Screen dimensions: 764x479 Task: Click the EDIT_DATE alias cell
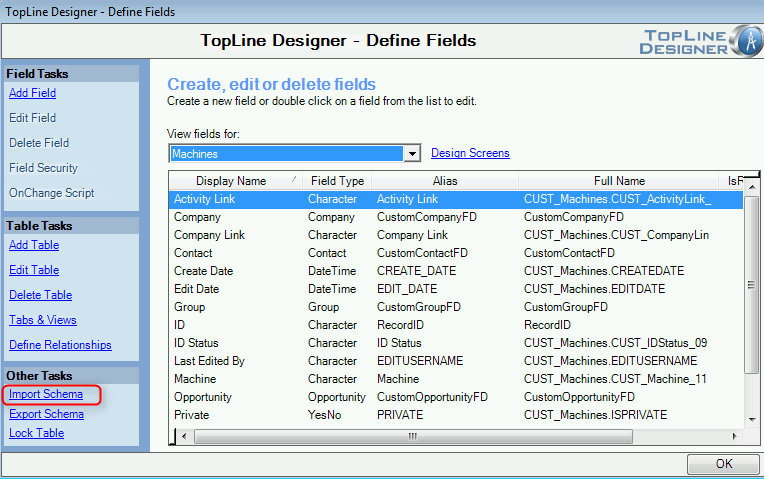406,289
